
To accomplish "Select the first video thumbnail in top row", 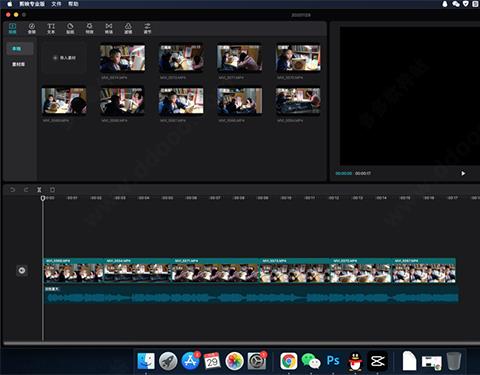I will [123, 58].
